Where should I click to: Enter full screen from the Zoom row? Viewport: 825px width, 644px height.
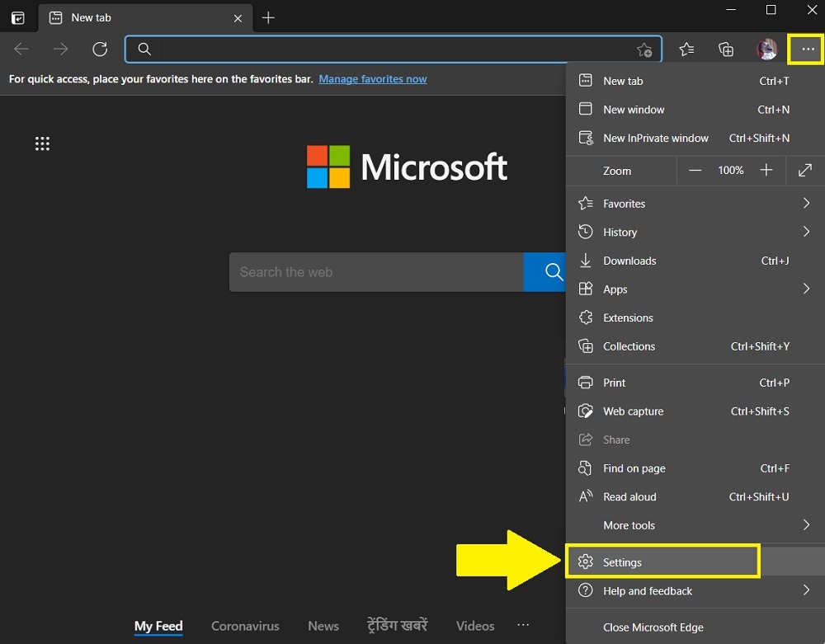[806, 171]
